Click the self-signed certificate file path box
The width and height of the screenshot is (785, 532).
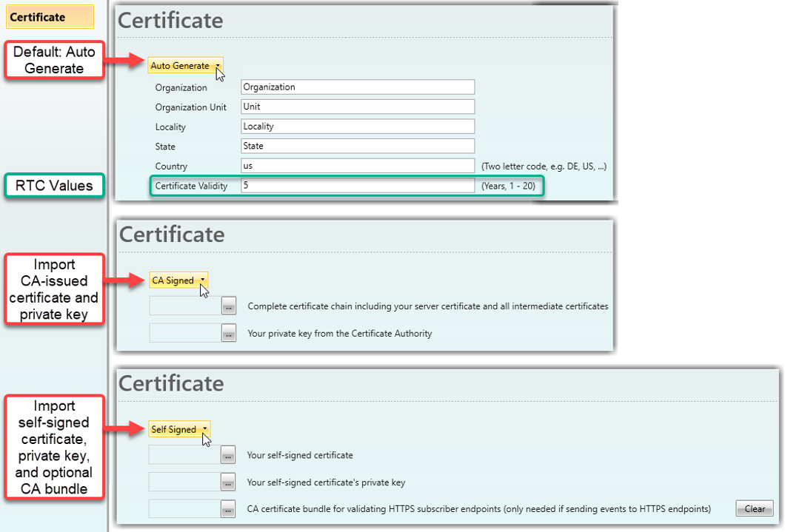click(x=184, y=455)
